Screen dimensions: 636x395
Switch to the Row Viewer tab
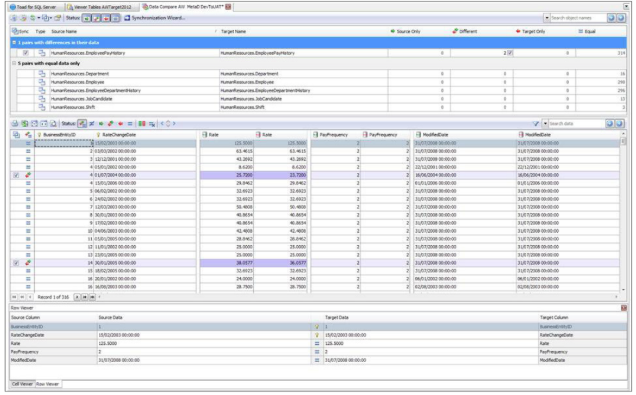point(48,384)
